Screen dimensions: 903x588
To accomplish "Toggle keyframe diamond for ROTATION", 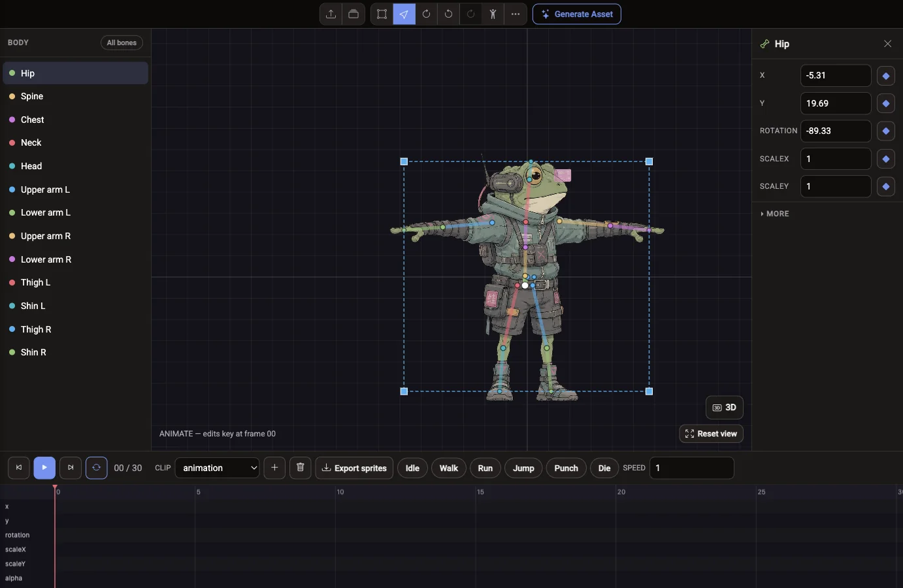I will [x=886, y=131].
